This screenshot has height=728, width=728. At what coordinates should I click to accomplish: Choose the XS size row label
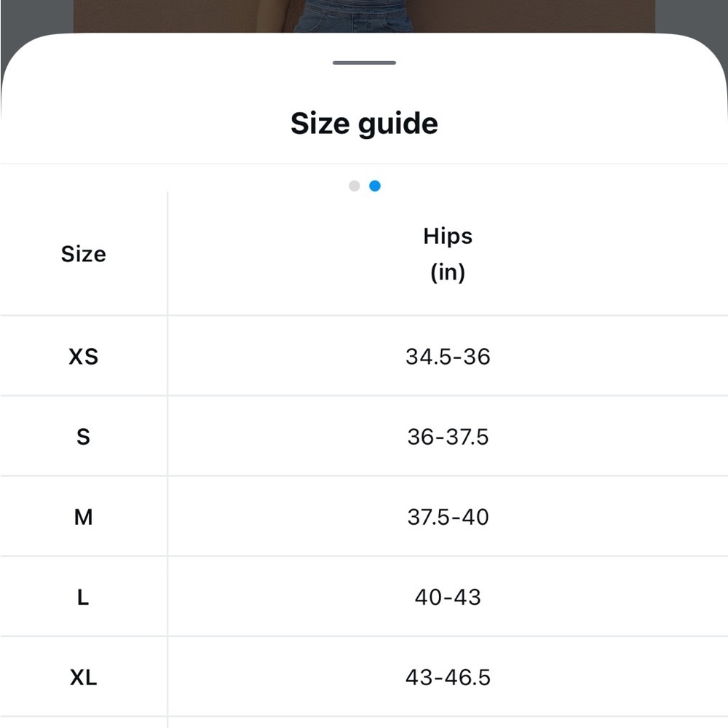click(x=84, y=357)
